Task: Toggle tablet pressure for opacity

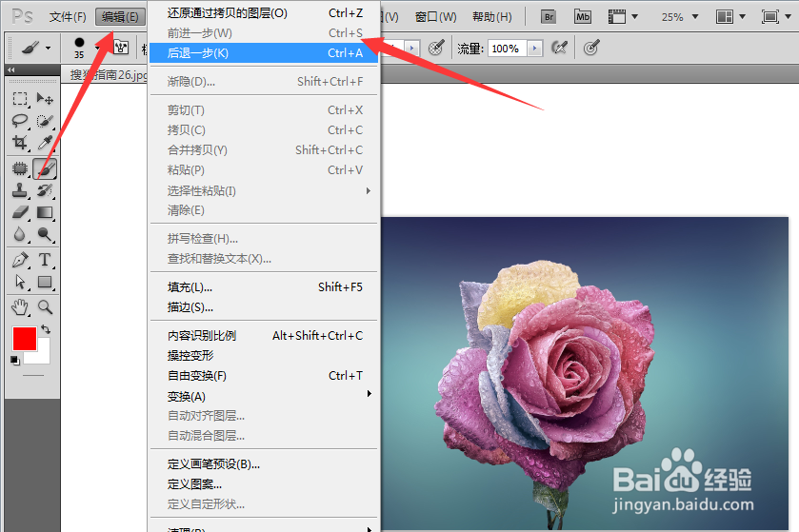Action: click(x=436, y=49)
